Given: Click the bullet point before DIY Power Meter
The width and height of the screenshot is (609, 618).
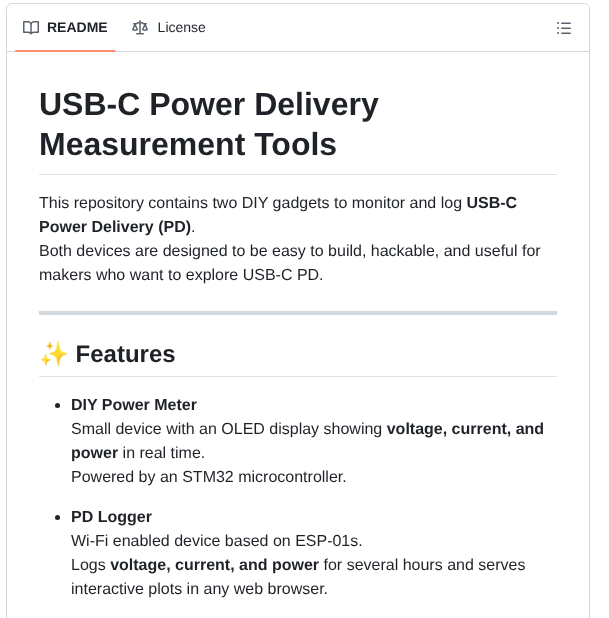Looking at the screenshot, I should 56,406.
